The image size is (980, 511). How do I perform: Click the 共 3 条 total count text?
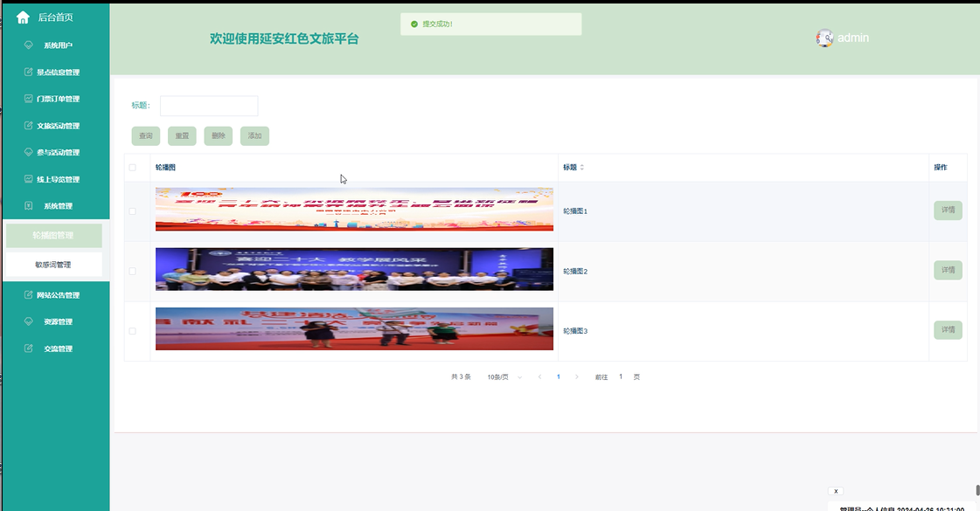(462, 376)
